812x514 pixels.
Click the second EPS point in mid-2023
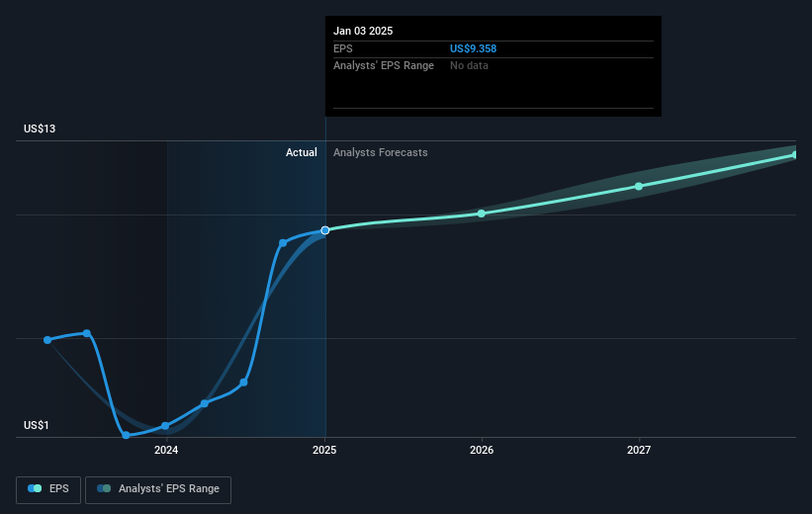coord(87,333)
